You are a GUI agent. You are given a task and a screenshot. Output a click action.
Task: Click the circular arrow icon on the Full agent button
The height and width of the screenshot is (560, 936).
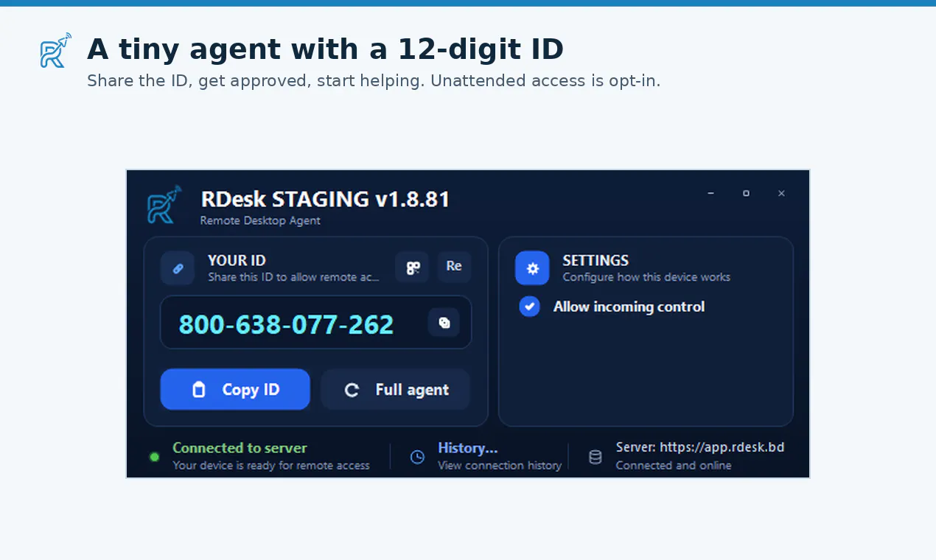(x=352, y=390)
